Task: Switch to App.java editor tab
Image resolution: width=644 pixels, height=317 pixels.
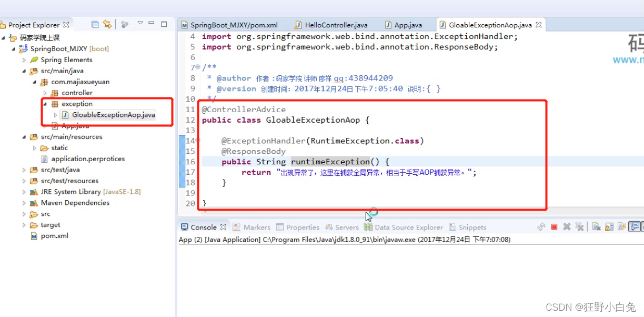Action: tap(404, 25)
